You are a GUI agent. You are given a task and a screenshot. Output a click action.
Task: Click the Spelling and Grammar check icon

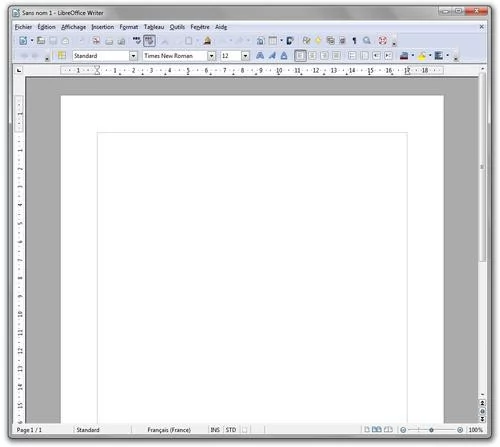pyautogui.click(x=137, y=41)
